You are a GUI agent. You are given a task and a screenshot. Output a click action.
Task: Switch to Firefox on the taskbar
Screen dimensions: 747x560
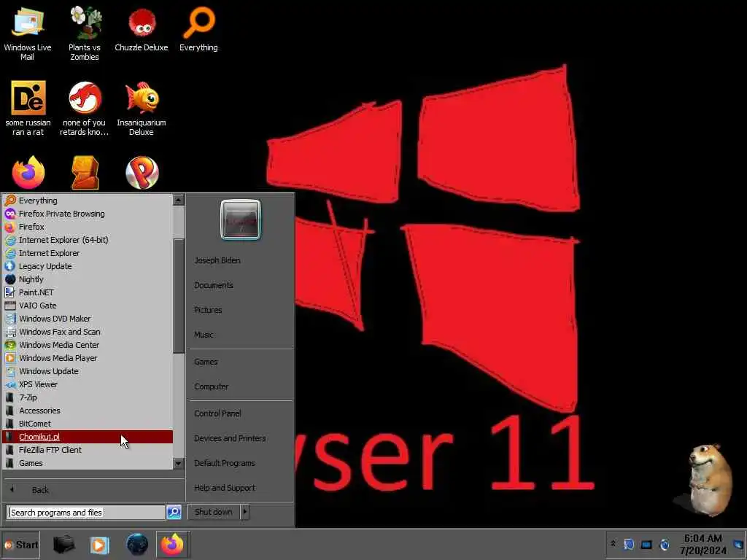(x=172, y=545)
